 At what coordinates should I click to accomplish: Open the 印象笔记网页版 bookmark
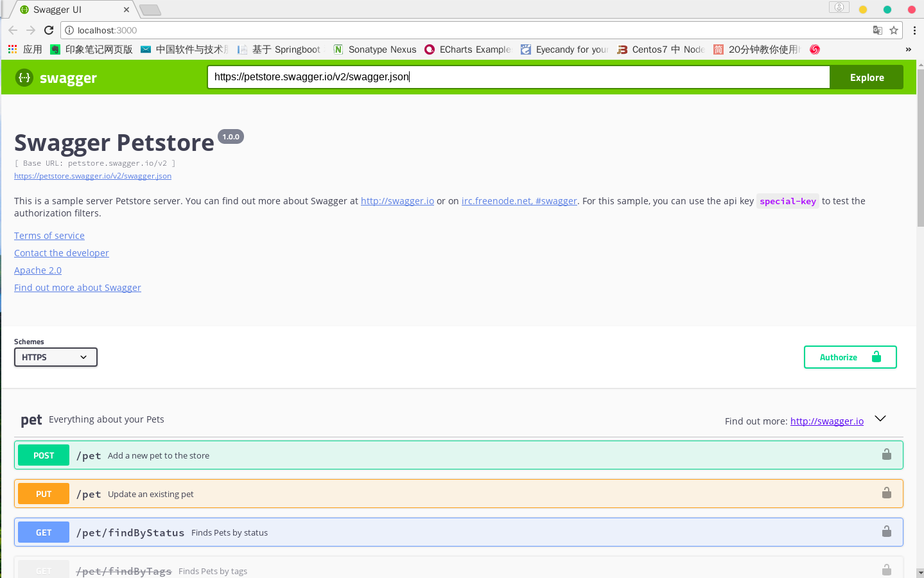[92, 49]
